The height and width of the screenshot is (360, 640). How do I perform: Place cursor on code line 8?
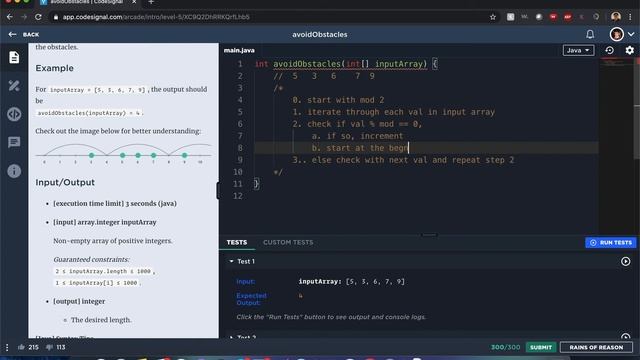[426, 148]
